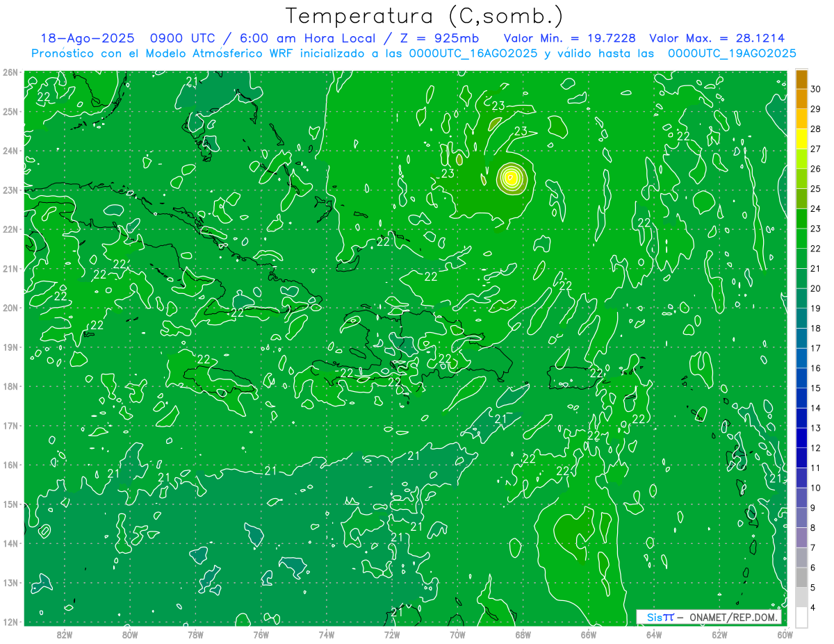Select '0000UTC_16AGO2025' initialization time text
This screenshot has height=644, width=834.
pyautogui.click(x=473, y=53)
